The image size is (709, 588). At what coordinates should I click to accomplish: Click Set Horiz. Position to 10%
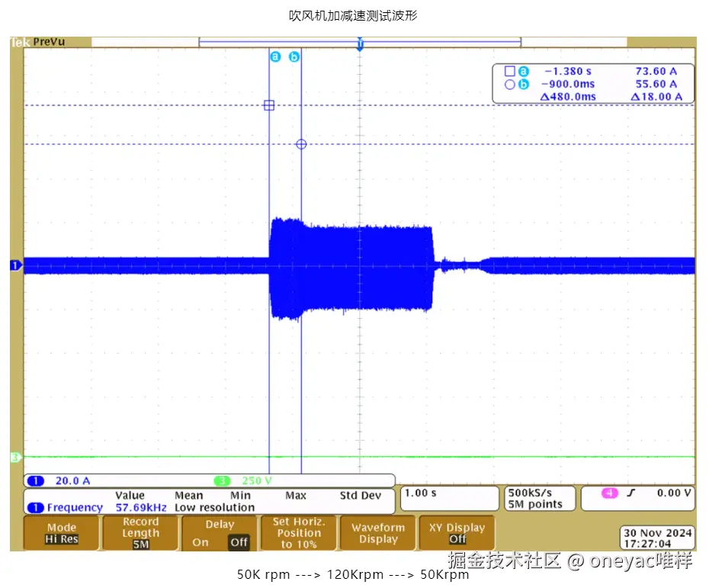299,533
